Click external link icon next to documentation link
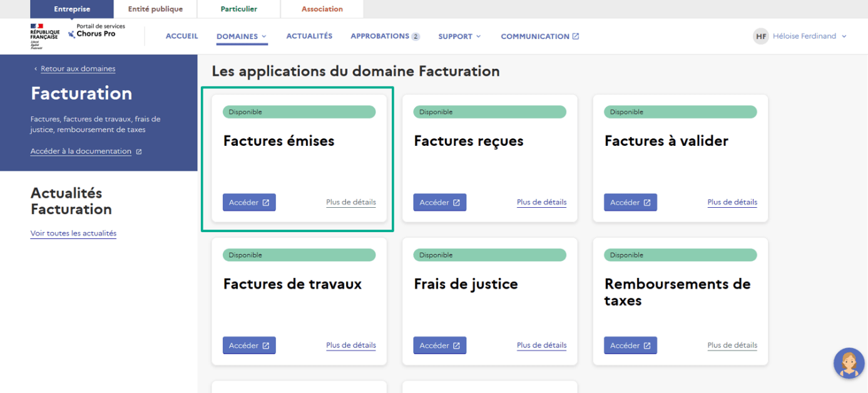 tap(139, 151)
